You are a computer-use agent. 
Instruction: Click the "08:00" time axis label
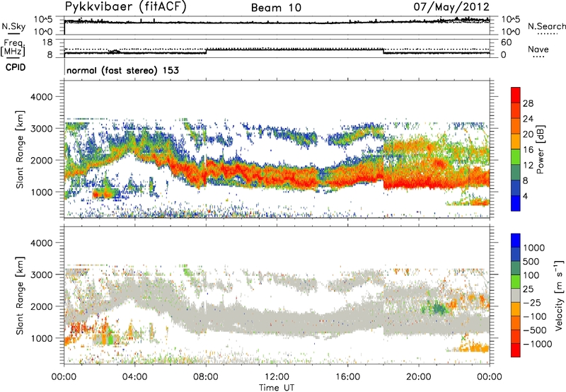click(x=206, y=377)
